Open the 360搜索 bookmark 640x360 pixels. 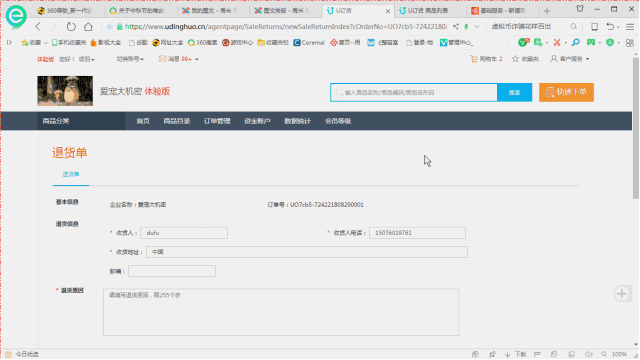click(x=202, y=42)
